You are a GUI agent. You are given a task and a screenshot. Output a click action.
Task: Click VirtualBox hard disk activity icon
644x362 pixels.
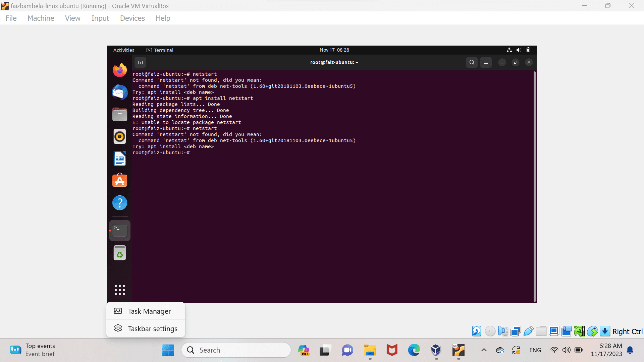tap(477, 331)
